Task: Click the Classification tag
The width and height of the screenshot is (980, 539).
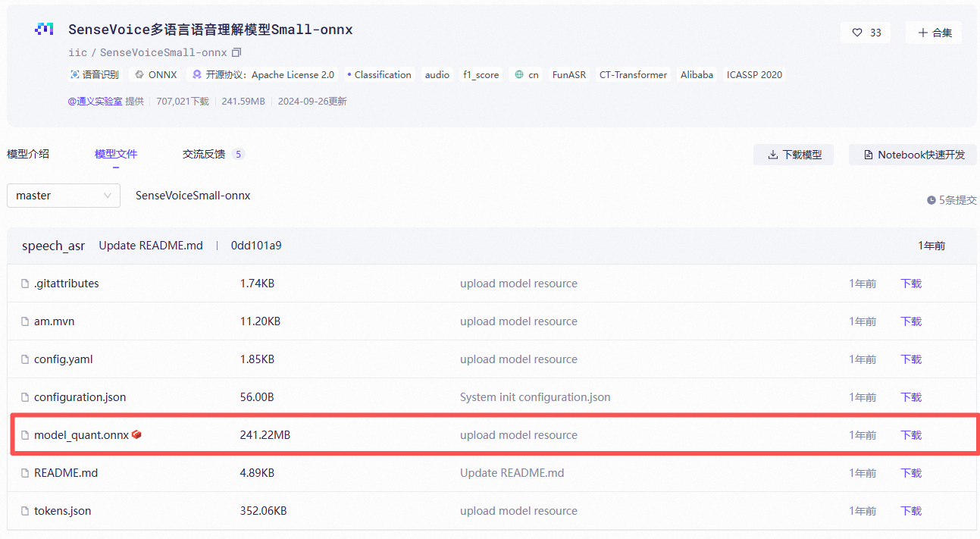Action: coord(379,74)
